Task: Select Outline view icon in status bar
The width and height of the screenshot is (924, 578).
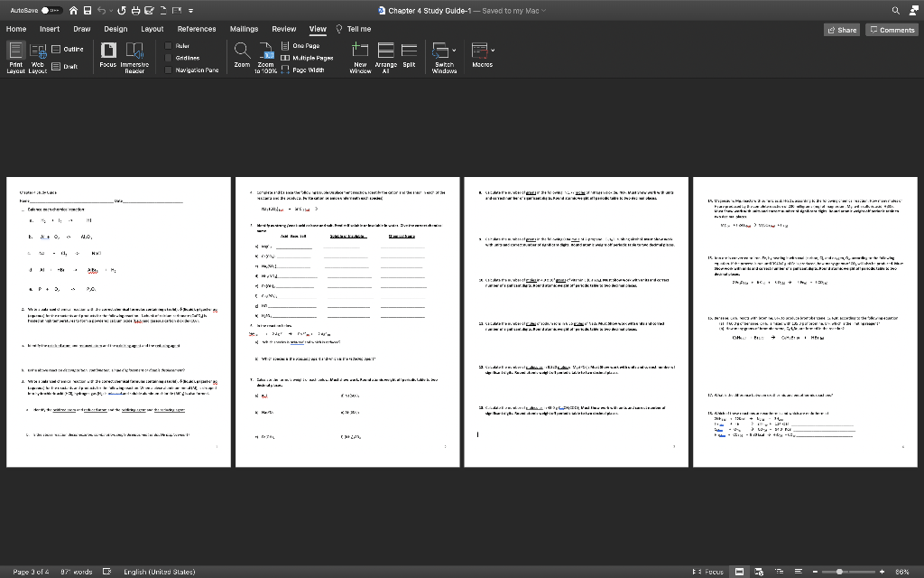Action: 779,572
